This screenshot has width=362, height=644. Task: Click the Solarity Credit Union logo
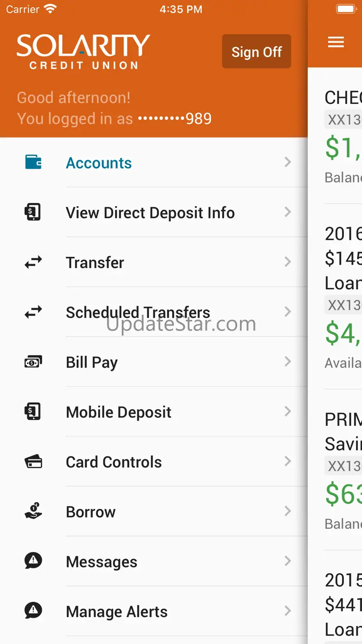point(84,52)
